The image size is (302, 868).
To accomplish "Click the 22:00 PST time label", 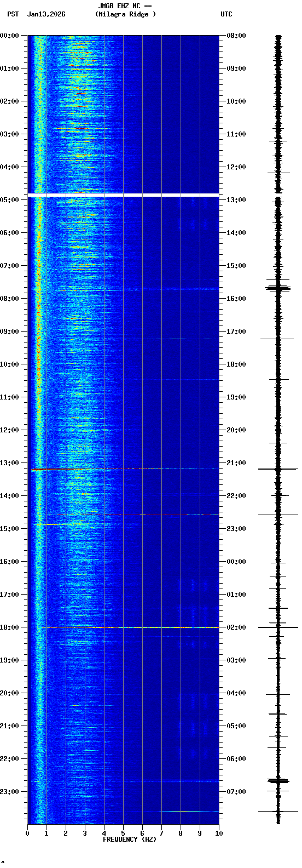I will [9, 759].
